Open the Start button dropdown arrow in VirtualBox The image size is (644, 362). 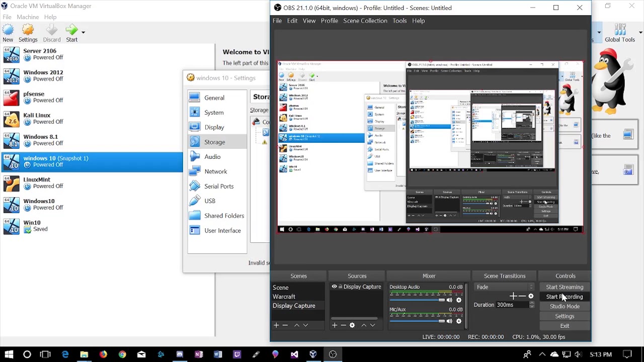[83, 32]
